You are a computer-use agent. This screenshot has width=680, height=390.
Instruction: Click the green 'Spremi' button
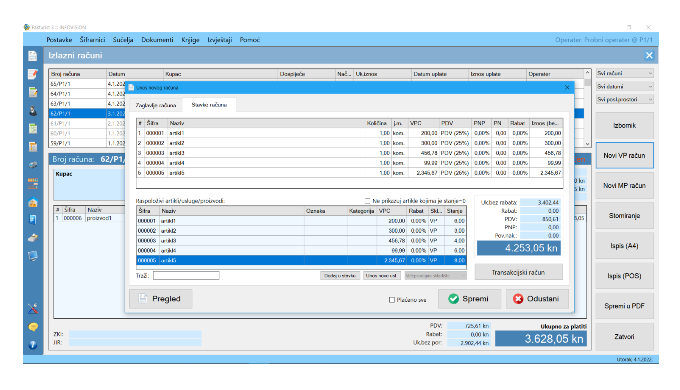pyautogui.click(x=469, y=299)
